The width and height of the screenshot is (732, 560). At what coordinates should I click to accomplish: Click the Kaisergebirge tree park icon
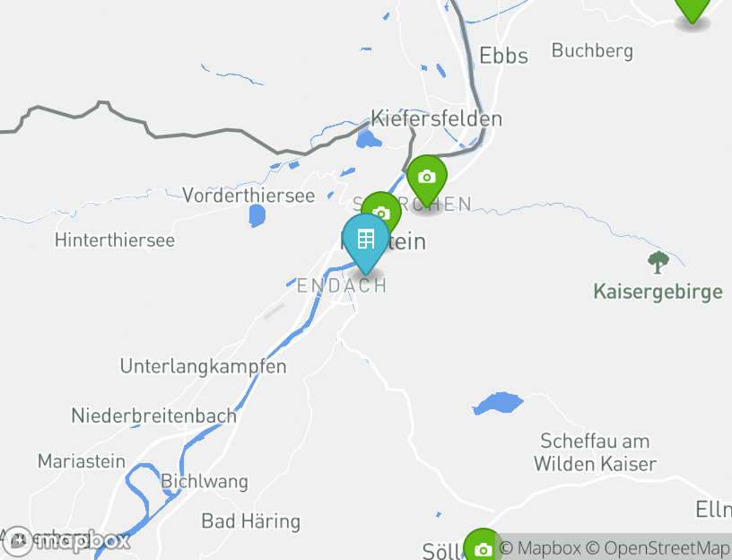(658, 262)
